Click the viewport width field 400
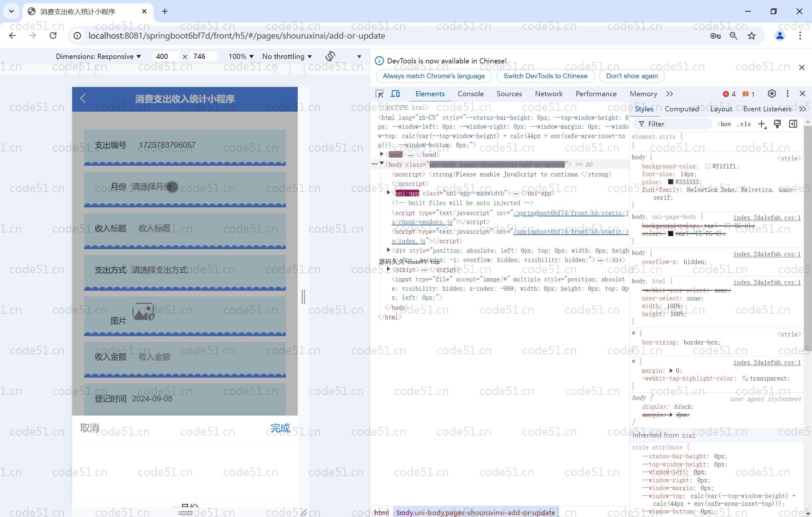 [166, 56]
